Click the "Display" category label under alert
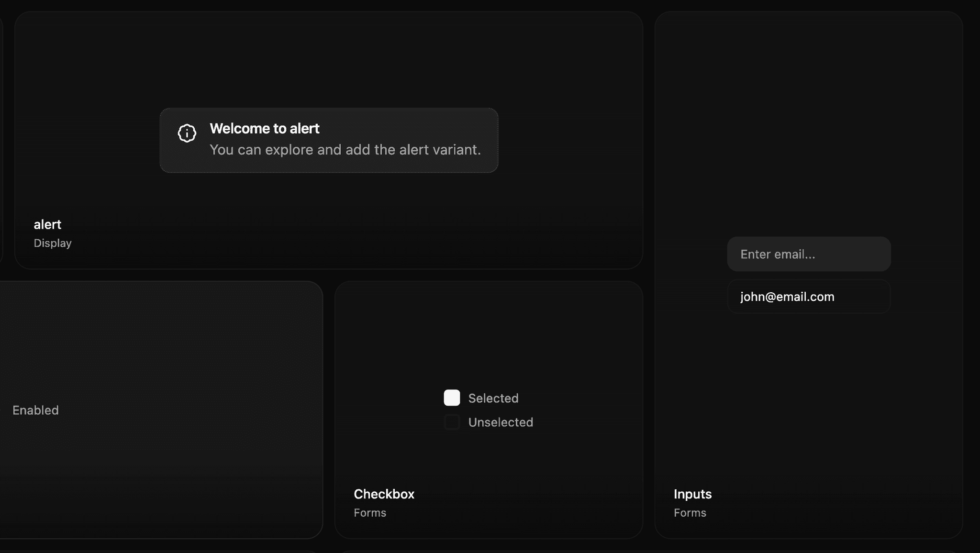 pyautogui.click(x=52, y=243)
